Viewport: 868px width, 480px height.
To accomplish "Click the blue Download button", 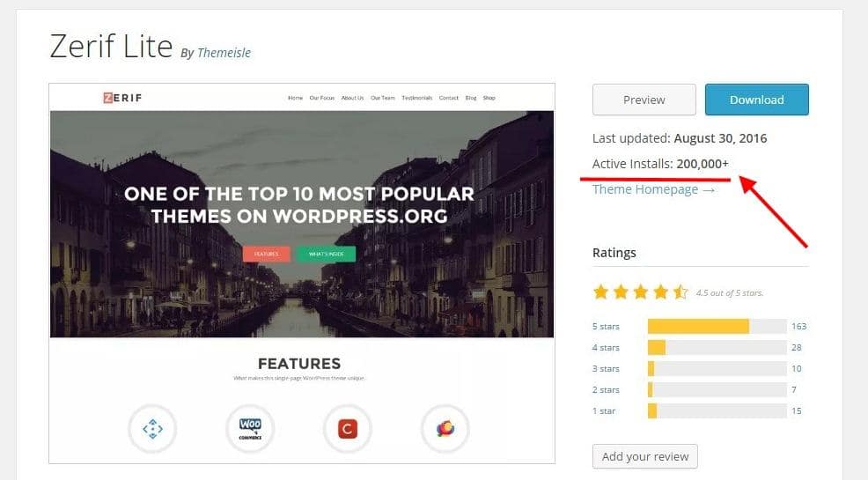I will (x=756, y=100).
